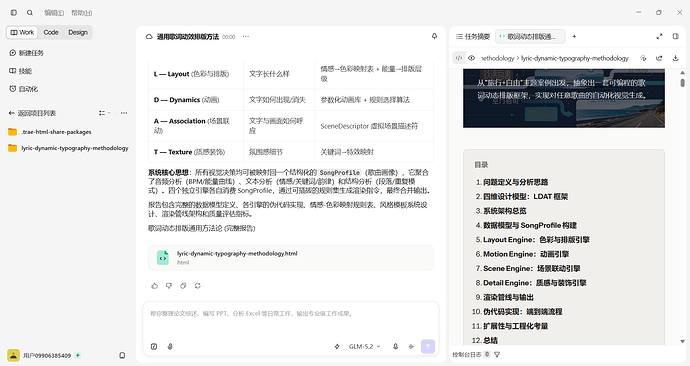Open the 控制台日志 console log
This screenshot has height=366, width=690.
[x=467, y=354]
